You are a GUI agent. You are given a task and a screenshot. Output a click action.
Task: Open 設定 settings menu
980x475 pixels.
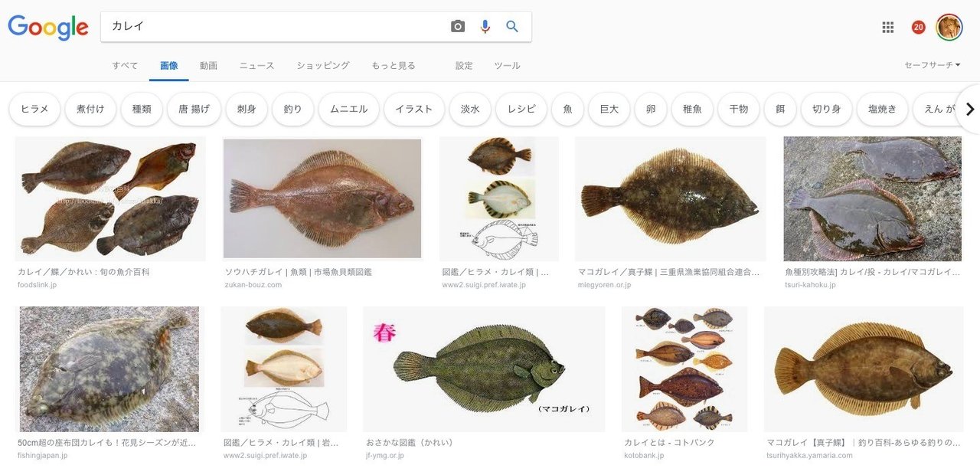[464, 66]
